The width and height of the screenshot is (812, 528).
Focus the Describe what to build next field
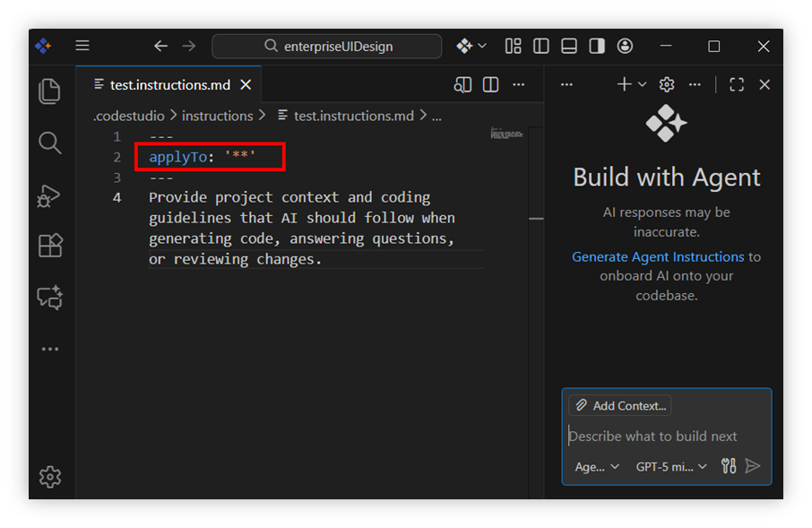click(663, 437)
